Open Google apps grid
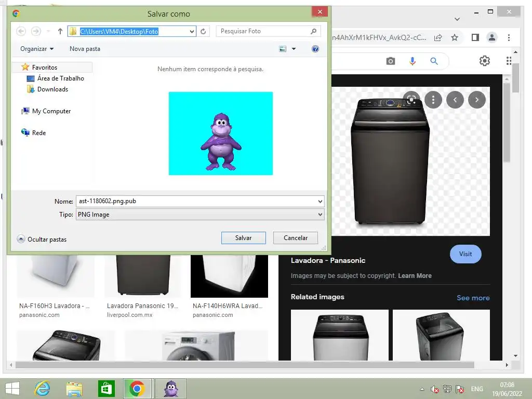Image resolution: width=532 pixels, height=399 pixels. (x=509, y=61)
